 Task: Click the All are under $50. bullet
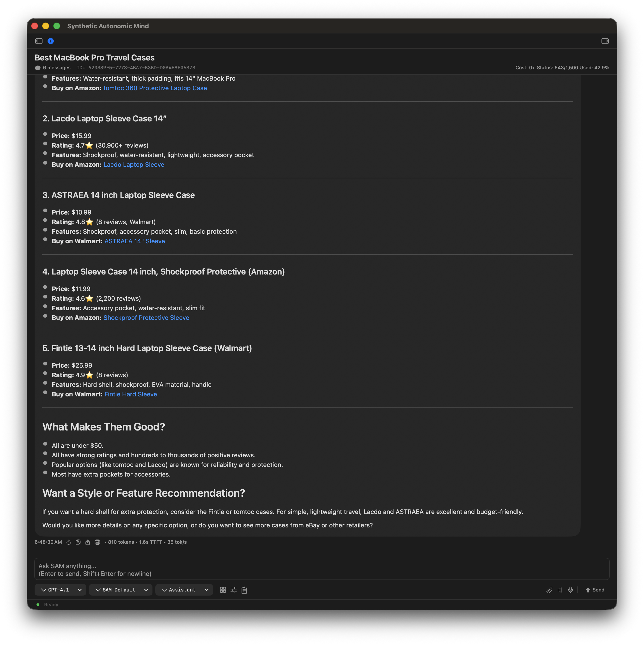78,446
